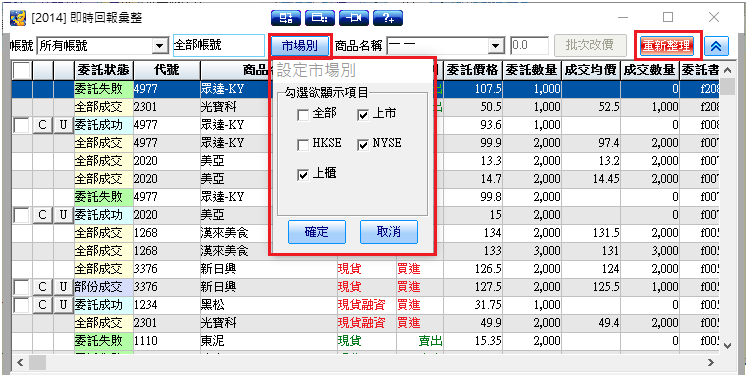Select the highlighted 委託失敗 4977 row at 107.5

tap(365, 89)
